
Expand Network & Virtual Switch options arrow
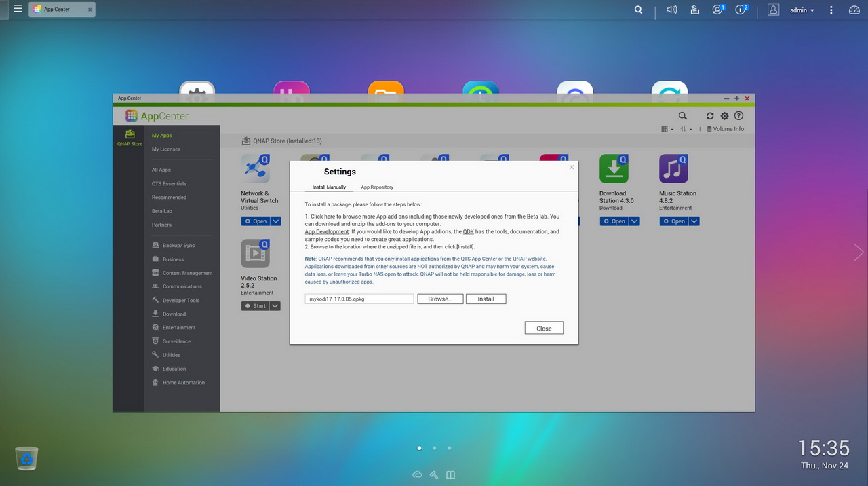coord(275,221)
